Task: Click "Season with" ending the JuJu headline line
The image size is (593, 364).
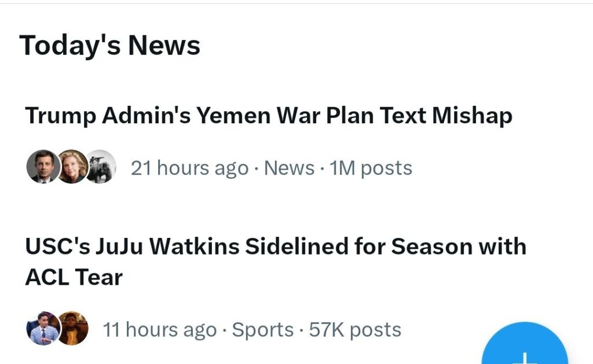Action: coord(459,247)
